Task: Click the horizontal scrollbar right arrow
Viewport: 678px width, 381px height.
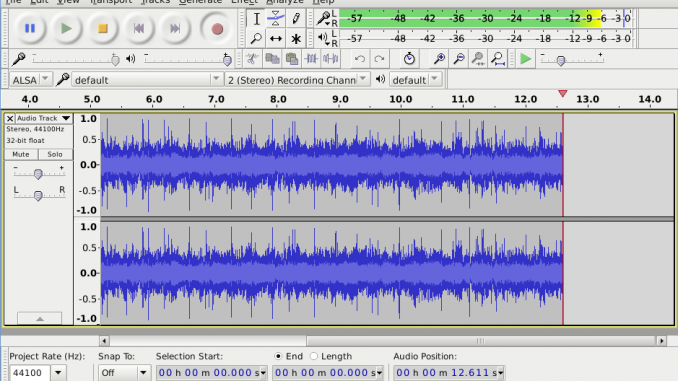Action: (661, 341)
